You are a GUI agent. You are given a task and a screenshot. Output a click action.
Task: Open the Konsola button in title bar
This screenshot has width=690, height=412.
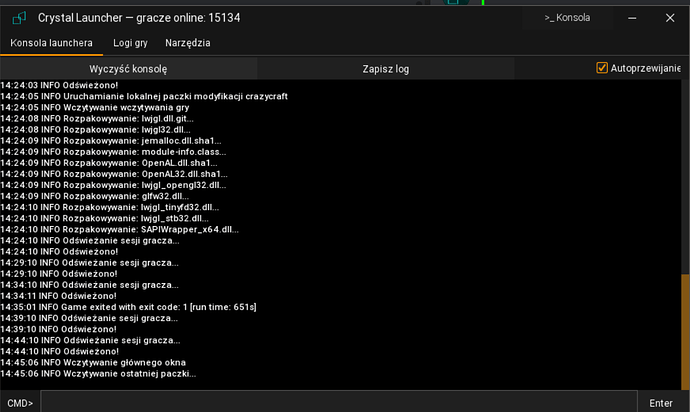(566, 17)
